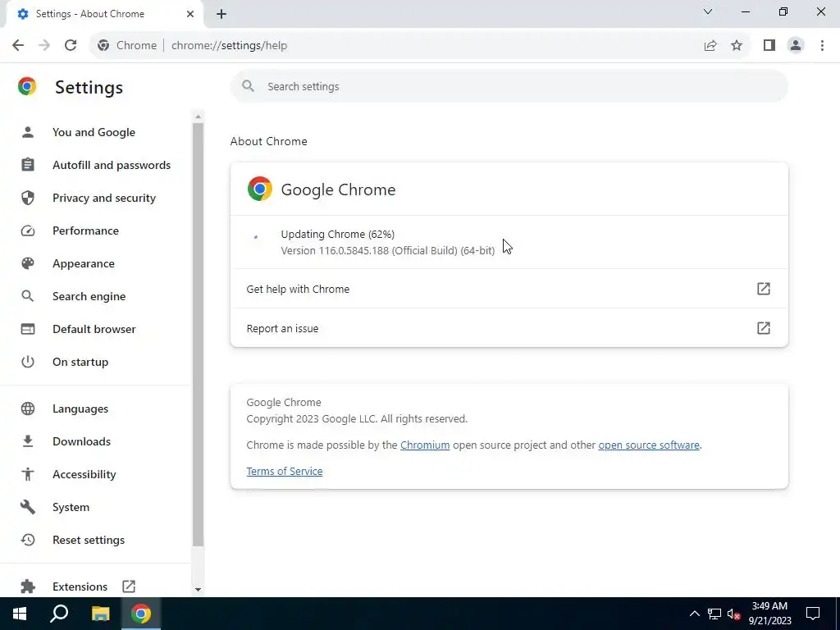
Task: Show hidden system tray icons
Action: (694, 614)
